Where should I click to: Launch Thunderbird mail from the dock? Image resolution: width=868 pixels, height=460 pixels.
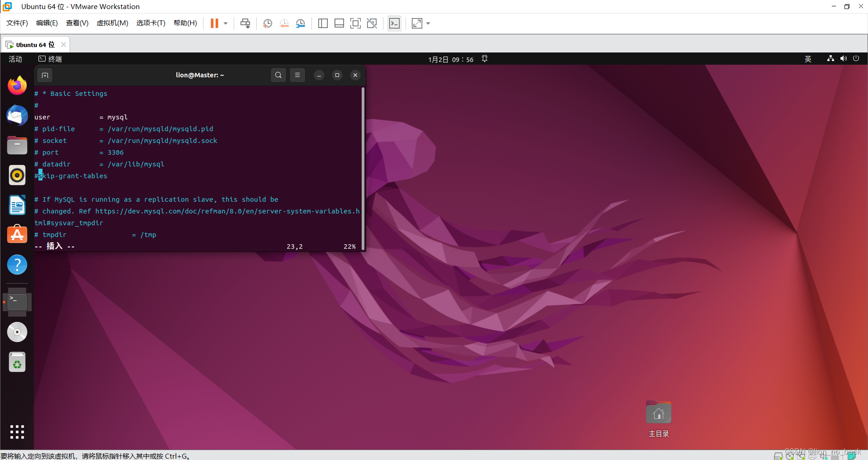[17, 115]
